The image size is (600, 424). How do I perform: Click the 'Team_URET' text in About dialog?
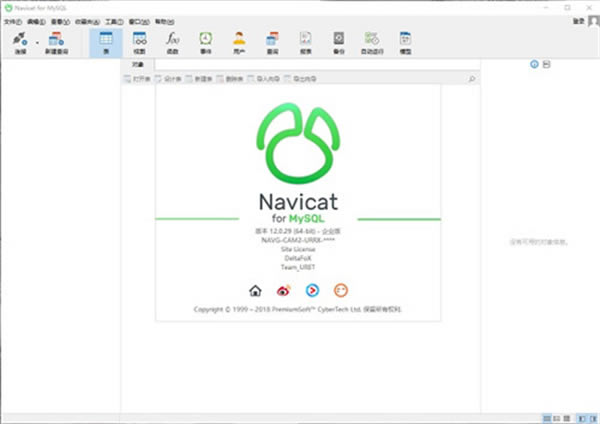pyautogui.click(x=298, y=267)
